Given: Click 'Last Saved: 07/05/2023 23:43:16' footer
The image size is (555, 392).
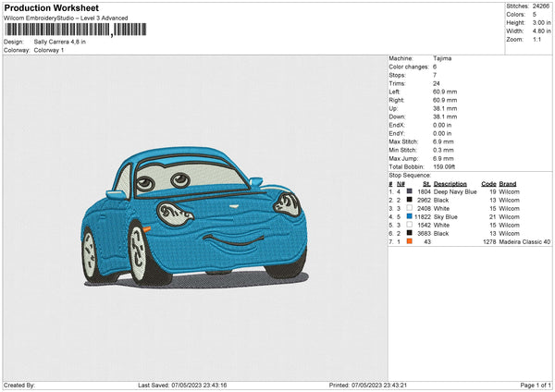Looking at the screenshot, I should pyautogui.click(x=182, y=385).
